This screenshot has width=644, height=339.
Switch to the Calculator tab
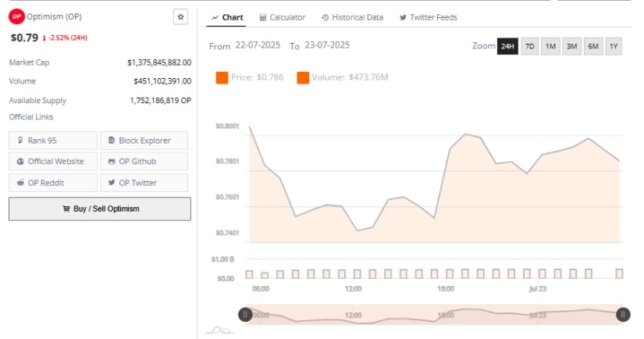(x=282, y=18)
